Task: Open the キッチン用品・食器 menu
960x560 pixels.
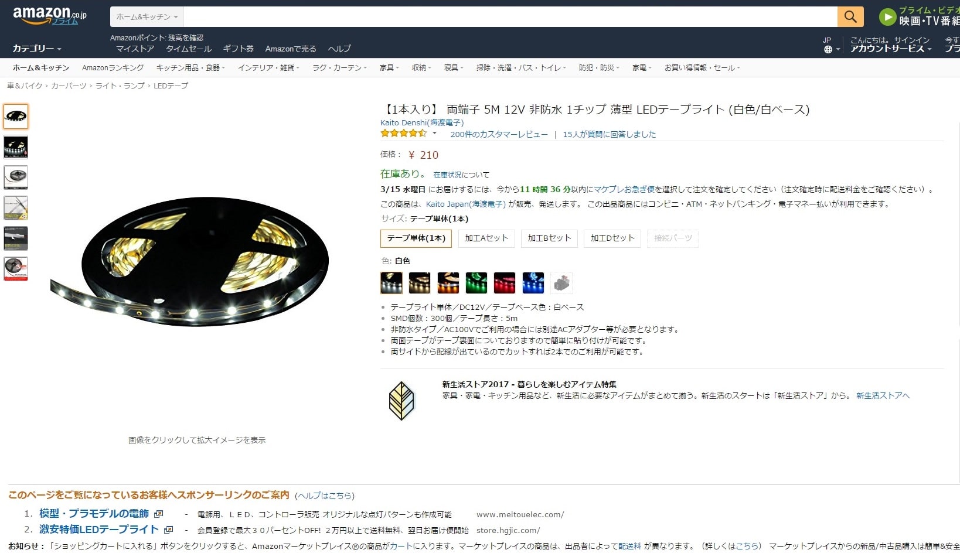Action: [190, 68]
